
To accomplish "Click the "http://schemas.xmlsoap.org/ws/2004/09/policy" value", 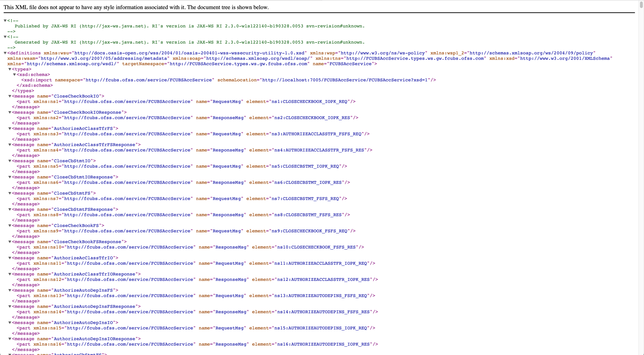I will 531,53.
